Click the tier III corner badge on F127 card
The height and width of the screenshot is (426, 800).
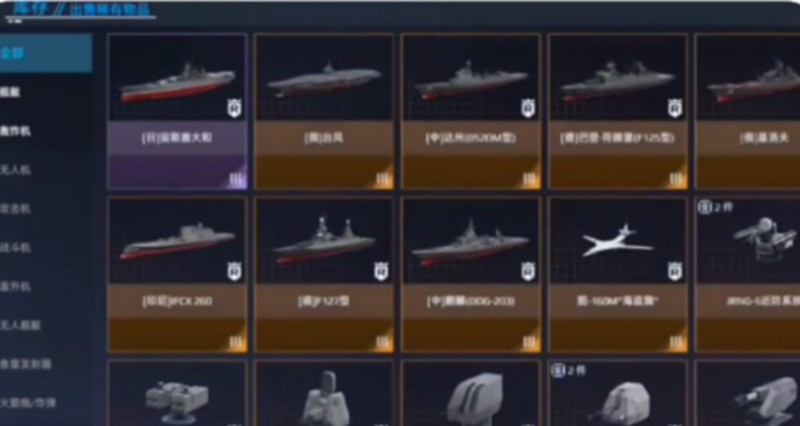383,342
